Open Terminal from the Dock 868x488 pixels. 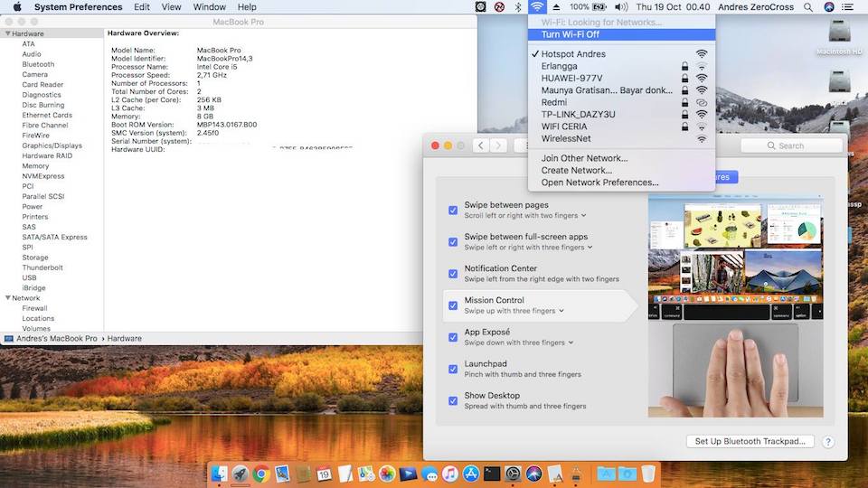492,474
